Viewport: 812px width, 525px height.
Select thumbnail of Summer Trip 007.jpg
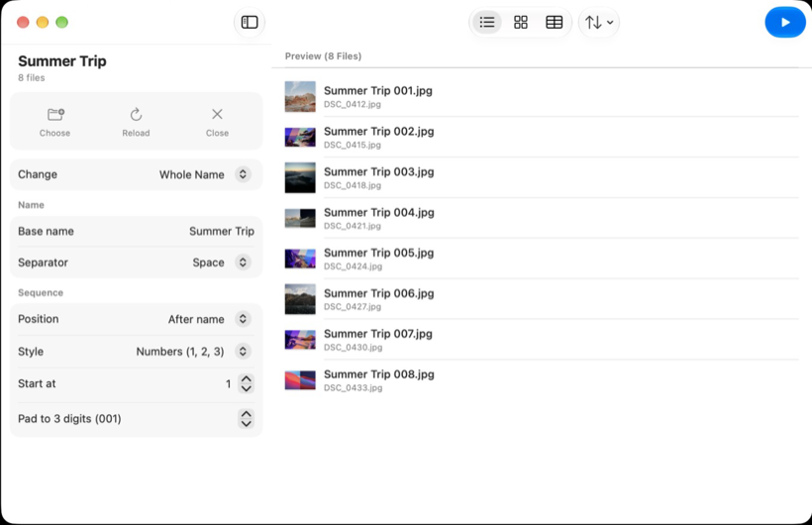tap(300, 340)
